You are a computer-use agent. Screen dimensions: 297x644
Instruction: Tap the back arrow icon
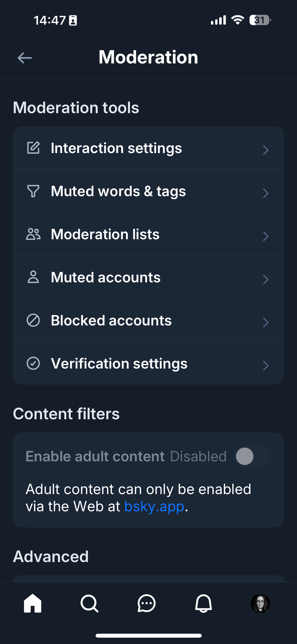(25, 58)
